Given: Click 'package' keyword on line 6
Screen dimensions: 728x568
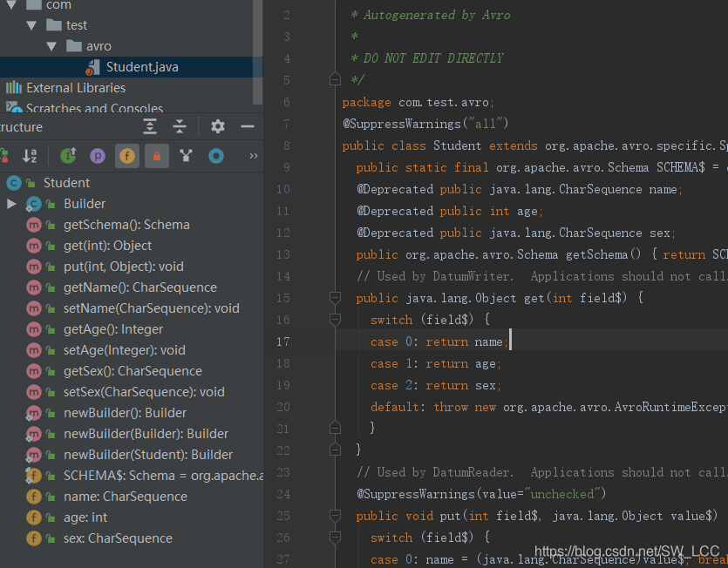Looking at the screenshot, I should tap(367, 103).
